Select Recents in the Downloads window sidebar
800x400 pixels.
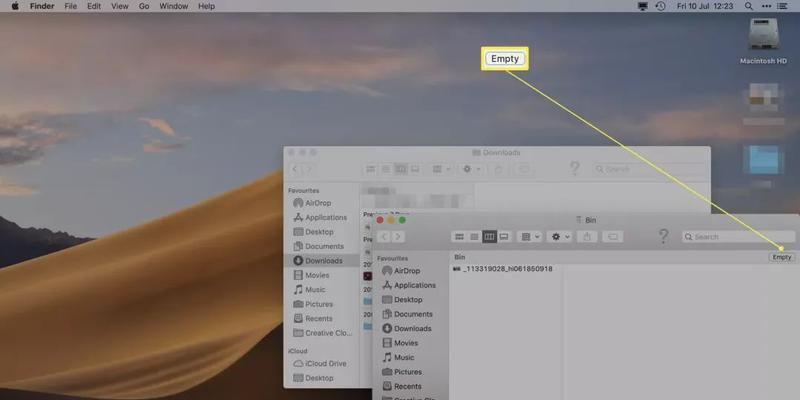(x=313, y=318)
